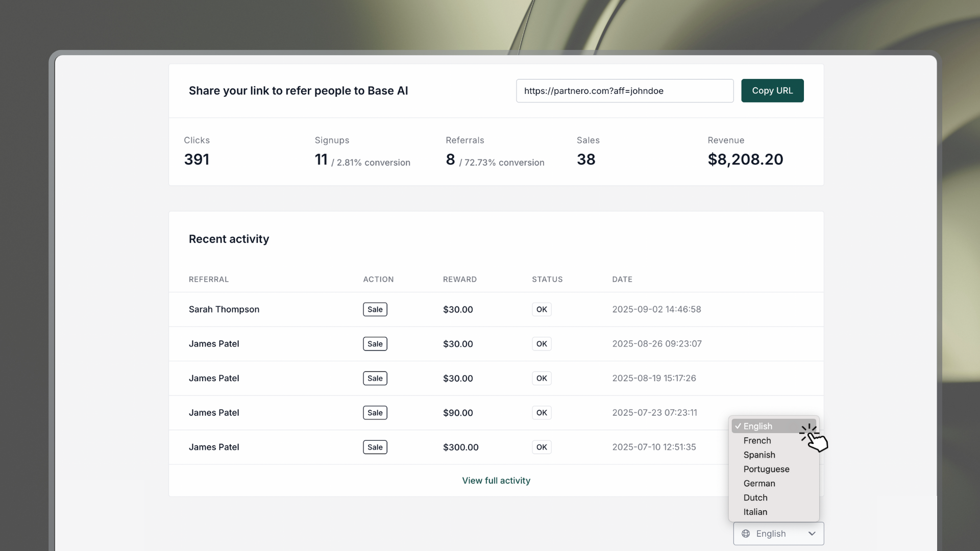Select Spanish from language menu
Screen dimensions: 980x551
(759, 455)
